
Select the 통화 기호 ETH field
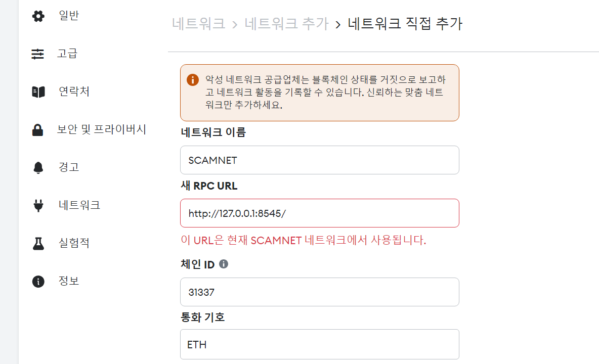(319, 344)
